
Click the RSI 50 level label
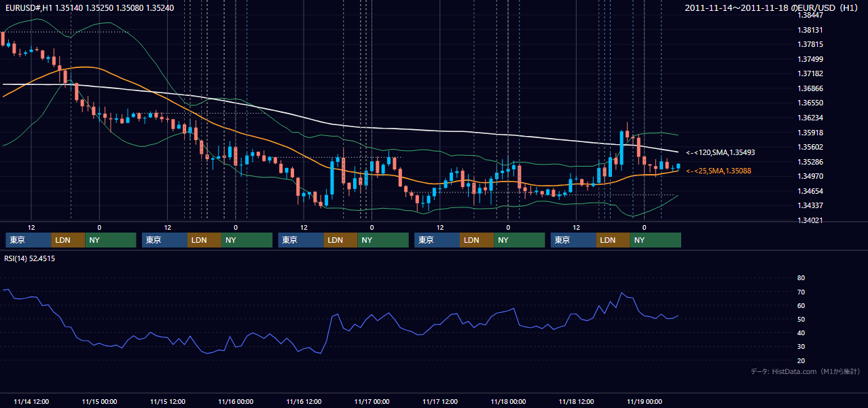tap(801, 319)
